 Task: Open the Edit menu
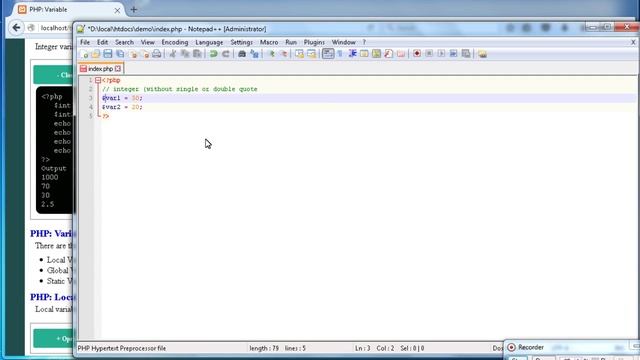[102, 42]
